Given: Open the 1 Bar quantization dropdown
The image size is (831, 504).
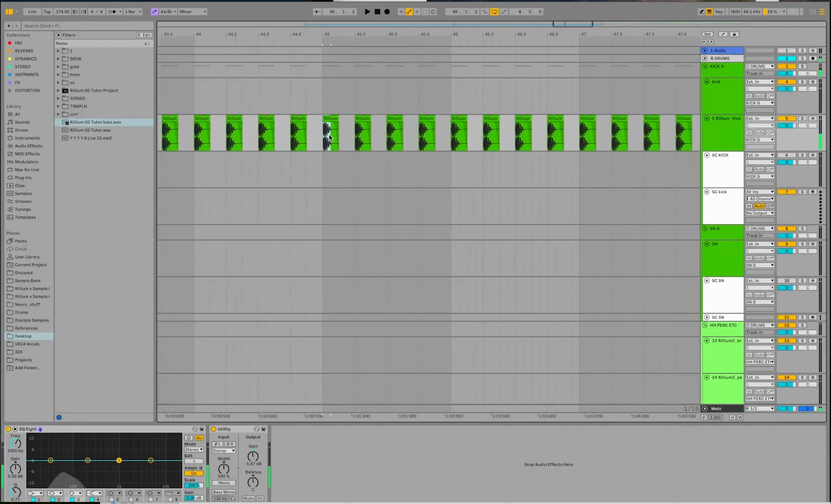Looking at the screenshot, I should pyautogui.click(x=133, y=12).
